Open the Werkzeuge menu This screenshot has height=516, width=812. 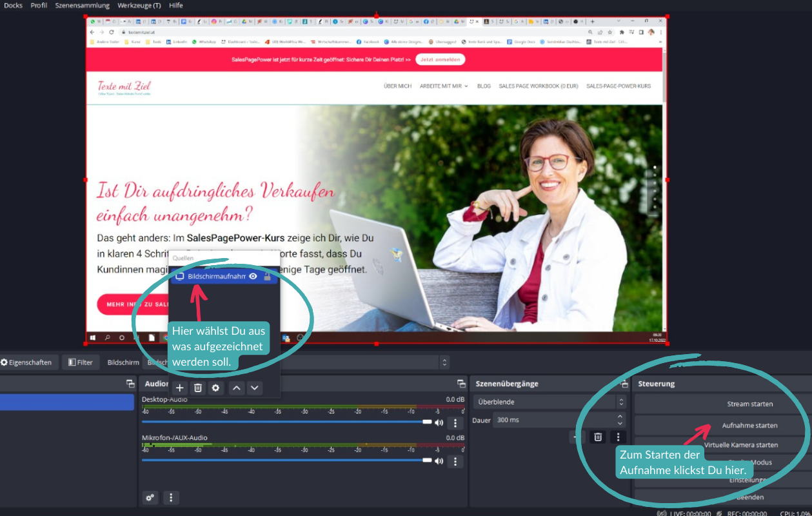(139, 5)
